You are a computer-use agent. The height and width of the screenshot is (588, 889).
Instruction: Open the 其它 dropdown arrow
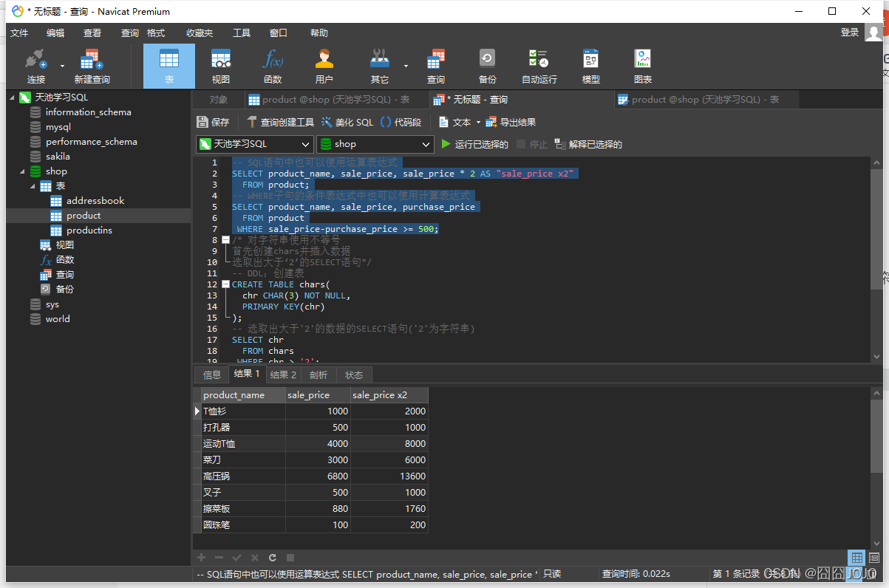click(406, 66)
